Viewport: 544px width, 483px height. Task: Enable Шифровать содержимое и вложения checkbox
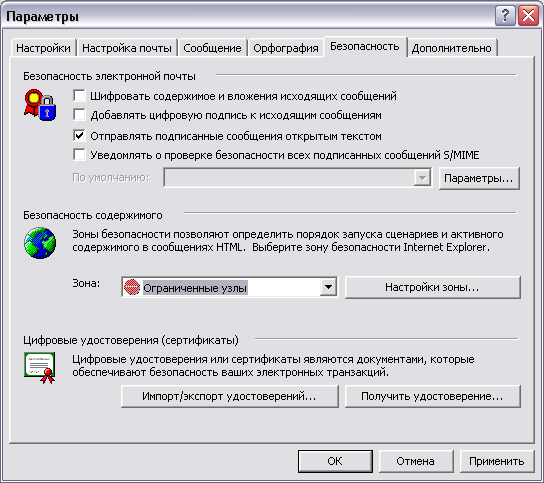tap(79, 95)
